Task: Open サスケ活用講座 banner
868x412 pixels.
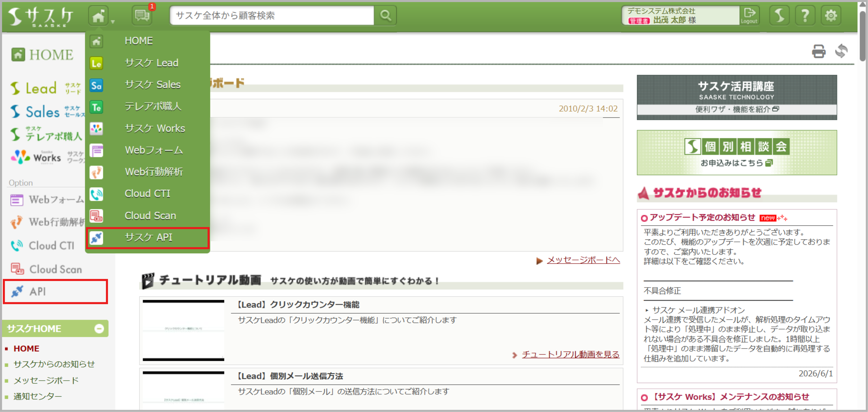Action: (x=737, y=97)
